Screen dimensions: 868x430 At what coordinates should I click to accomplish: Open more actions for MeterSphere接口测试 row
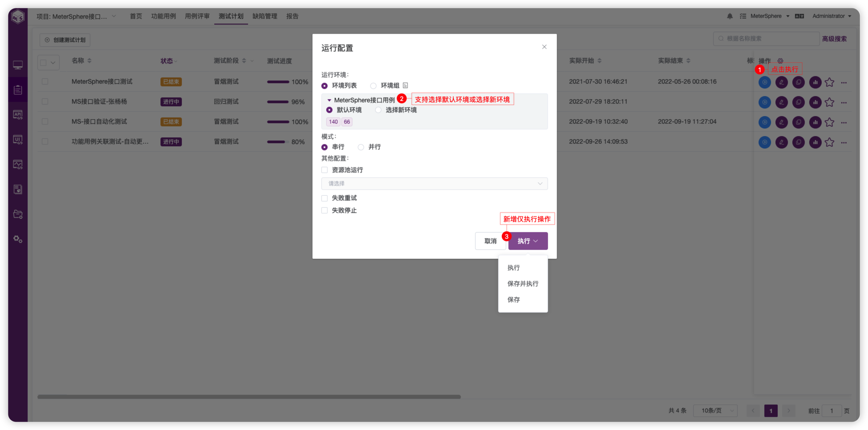[844, 83]
